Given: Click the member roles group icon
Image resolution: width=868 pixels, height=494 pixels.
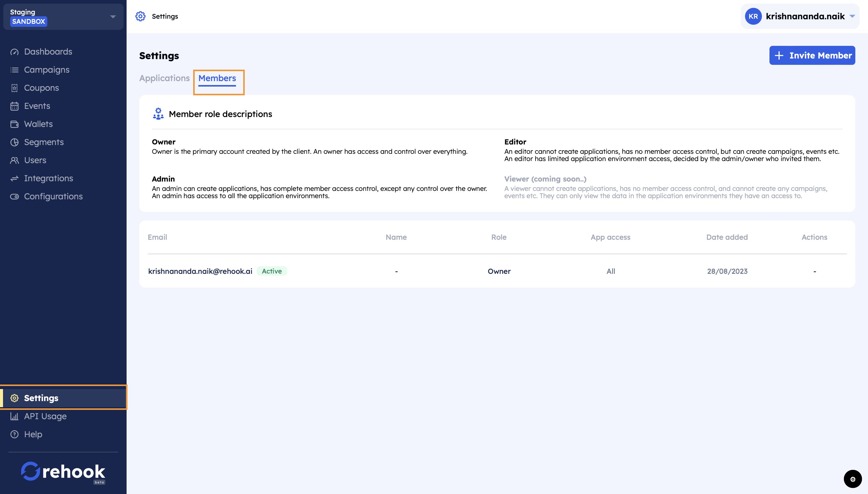Looking at the screenshot, I should 158,114.
